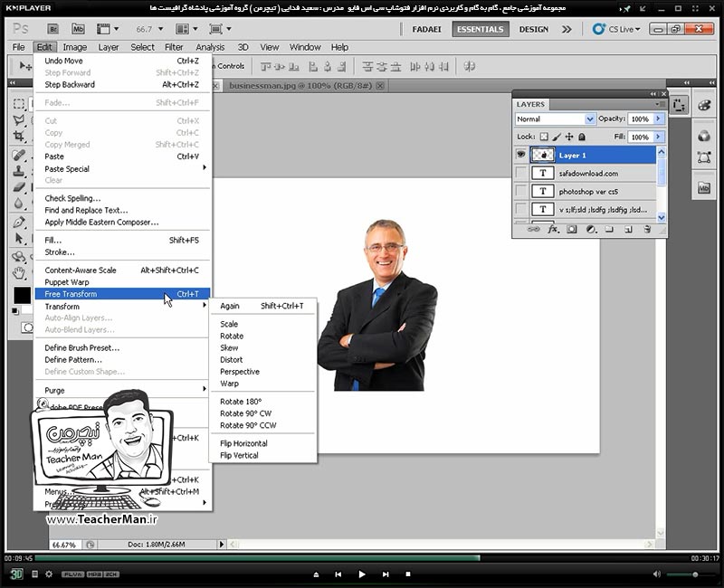Select the Hand tool
This screenshot has height=588, width=724.
[x=18, y=273]
